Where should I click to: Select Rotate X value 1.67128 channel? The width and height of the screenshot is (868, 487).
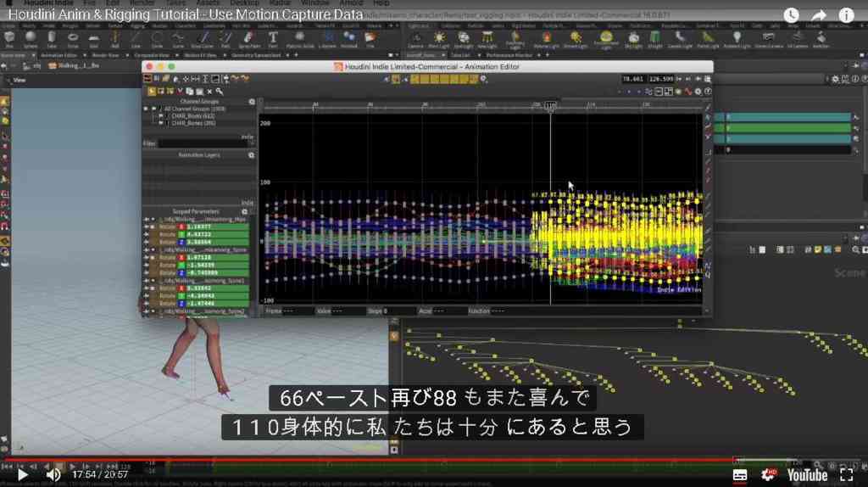(x=217, y=258)
